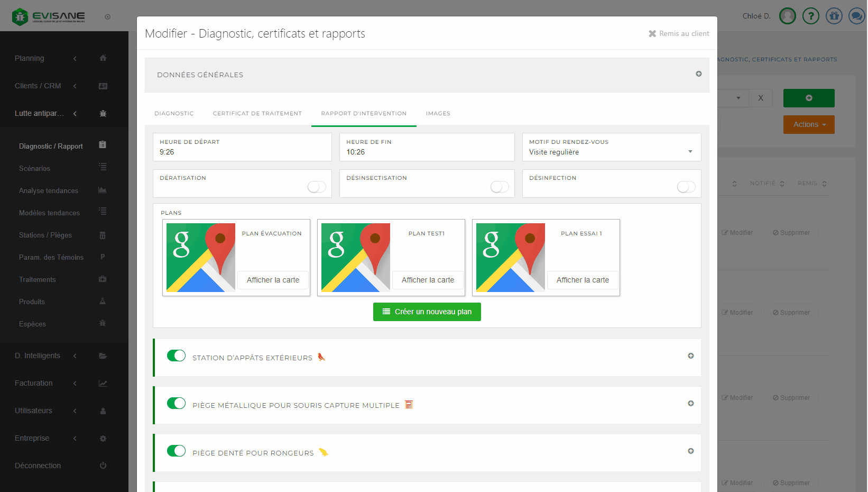The height and width of the screenshot is (492, 868).
Task: Click the Planning home icon in sidebar
Action: 103,58
